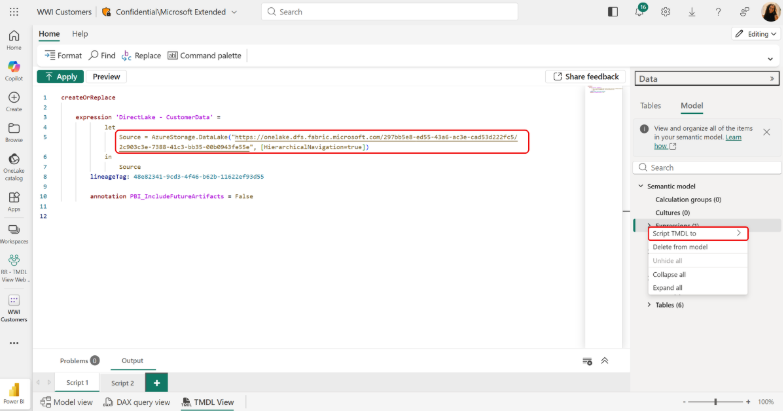Image resolution: width=783 pixels, height=411 pixels.
Task: Click the share feedback people icon in header
Action: pyautogui.click(x=745, y=12)
